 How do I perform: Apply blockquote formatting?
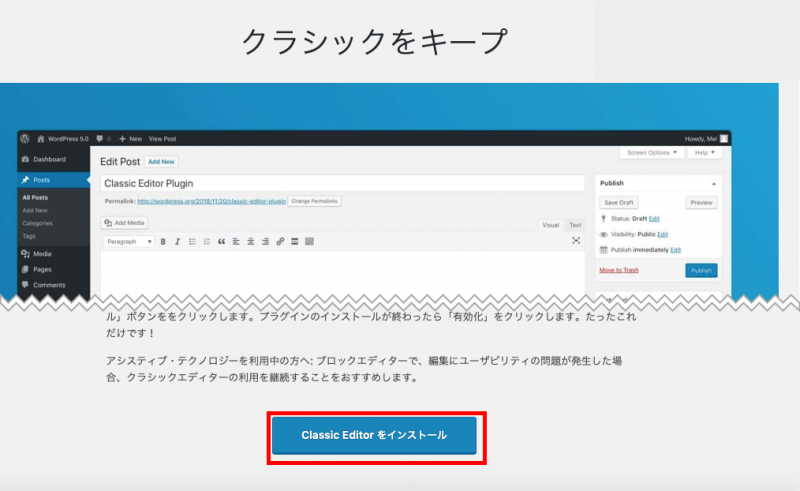(x=221, y=241)
